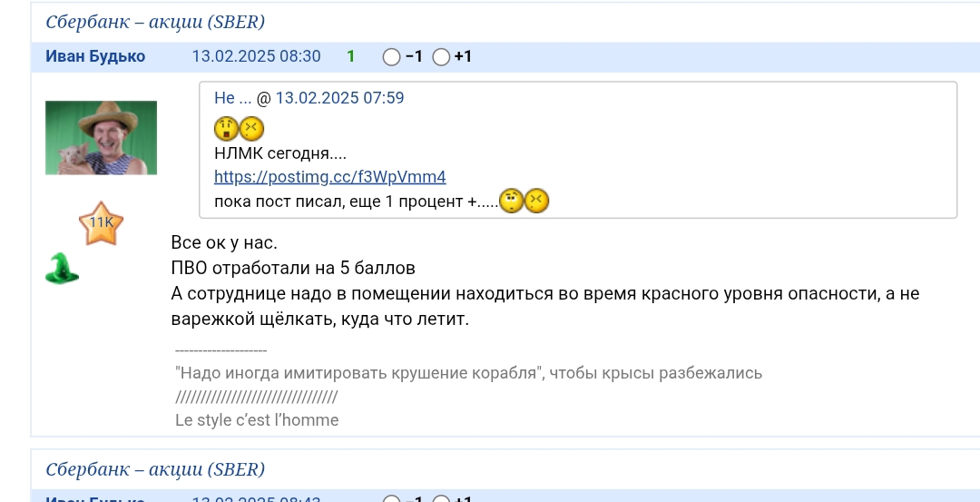Click the 11K star rating badge
This screenshot has height=502, width=980.
102,223
